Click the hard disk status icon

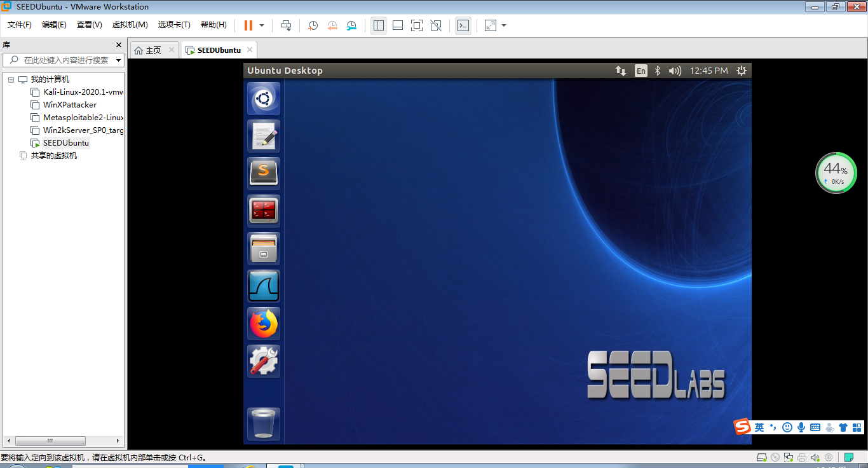point(762,457)
